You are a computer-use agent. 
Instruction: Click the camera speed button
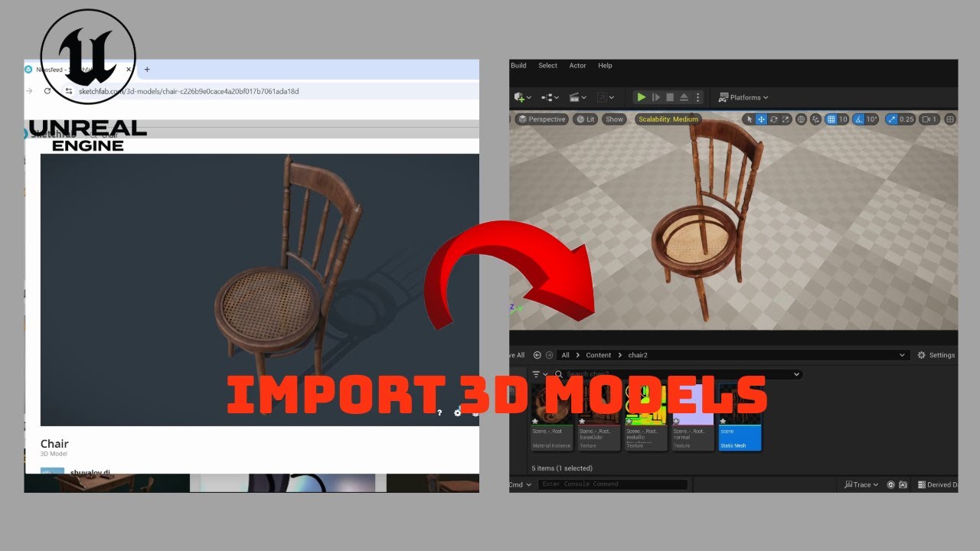[x=929, y=119]
